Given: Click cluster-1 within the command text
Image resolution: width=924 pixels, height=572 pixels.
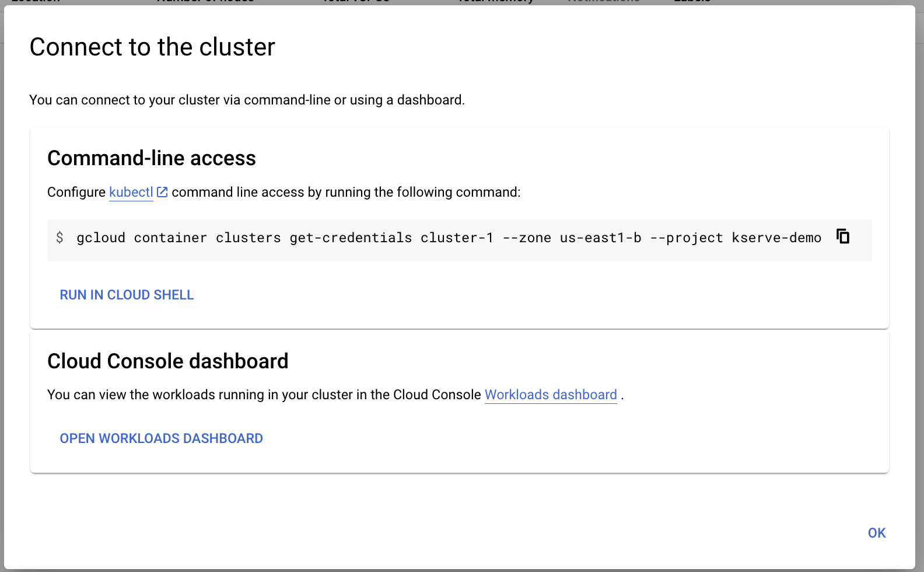Looking at the screenshot, I should (x=457, y=238).
